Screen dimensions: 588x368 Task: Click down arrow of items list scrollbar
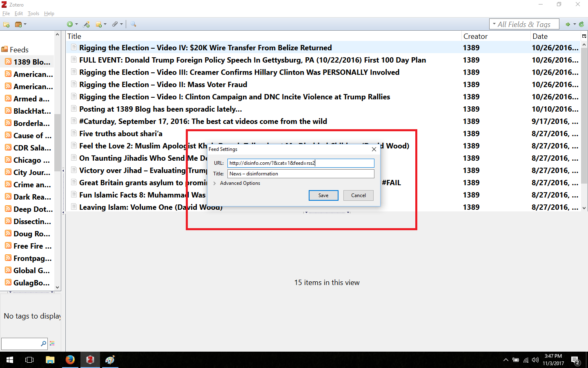[584, 208]
